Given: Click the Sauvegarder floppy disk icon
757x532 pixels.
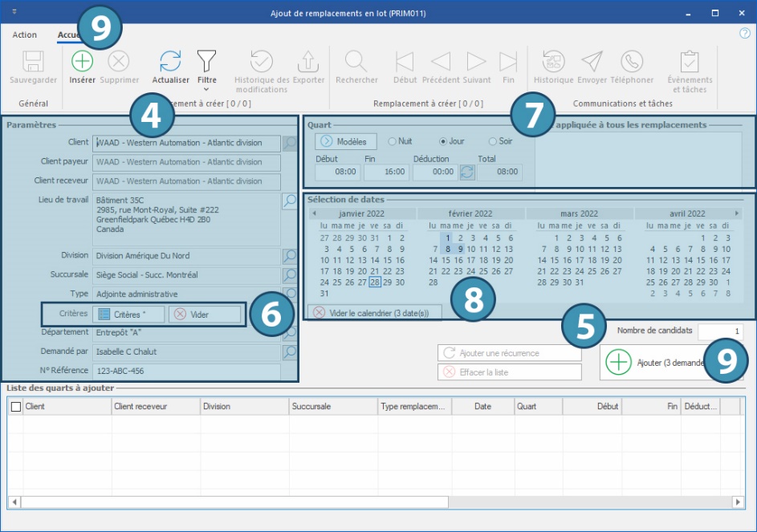Looking at the screenshot, I should [33, 62].
